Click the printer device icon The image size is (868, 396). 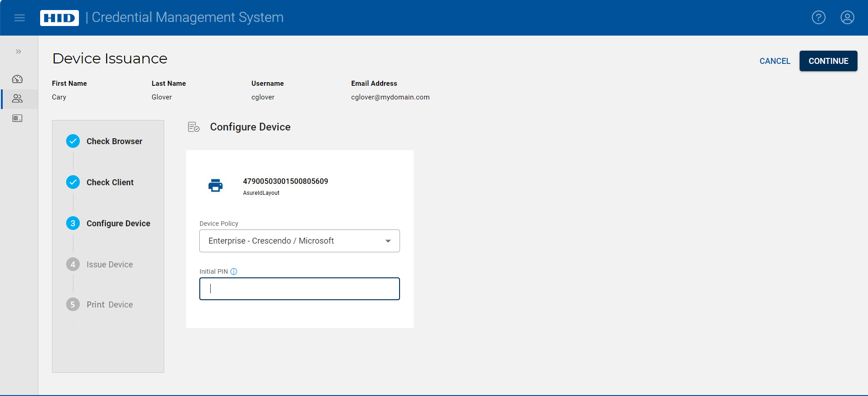(x=215, y=185)
